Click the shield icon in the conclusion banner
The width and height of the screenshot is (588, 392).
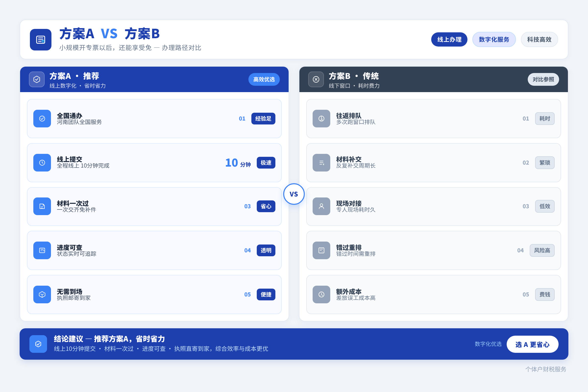(38, 344)
